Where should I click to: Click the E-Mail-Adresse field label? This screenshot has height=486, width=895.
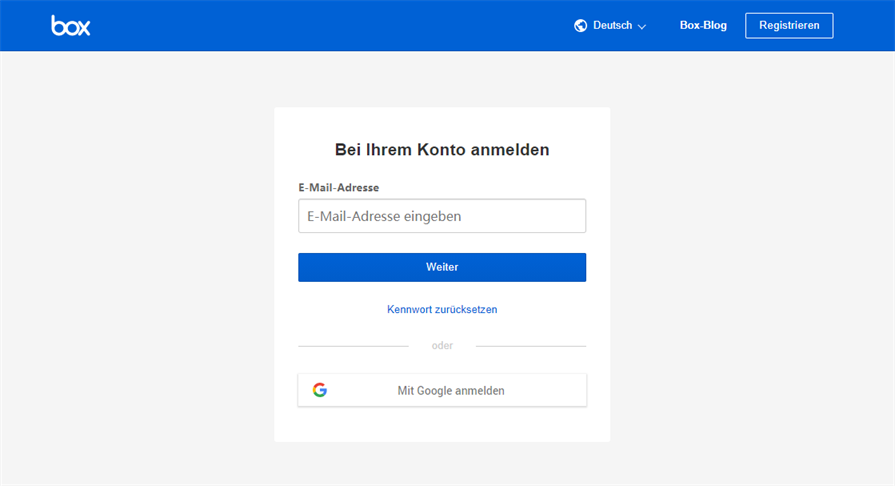coord(339,187)
